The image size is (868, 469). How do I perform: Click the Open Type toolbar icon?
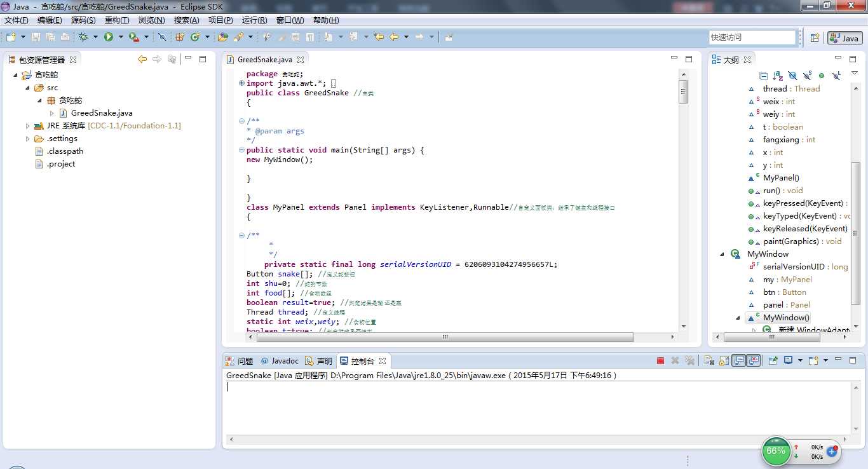pos(222,37)
